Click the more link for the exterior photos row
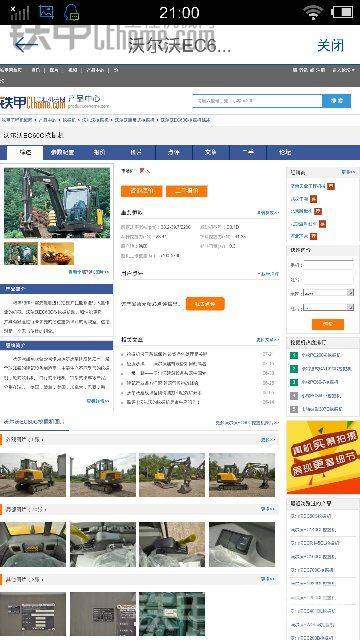The image size is (360, 640). pyautogui.click(x=268, y=440)
